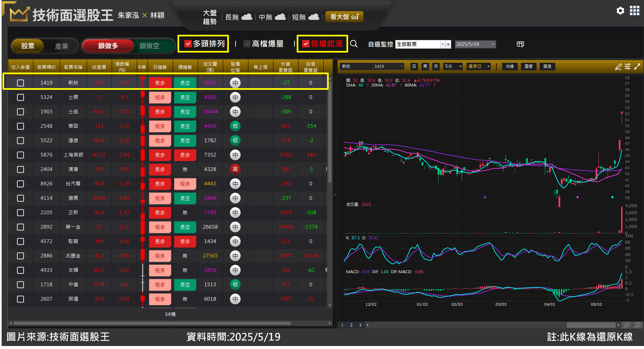Image resolution: width=644 pixels, height=349 pixels.
Task: Check the watchlist box for 2607 榮運
Action: pyautogui.click(x=21, y=299)
